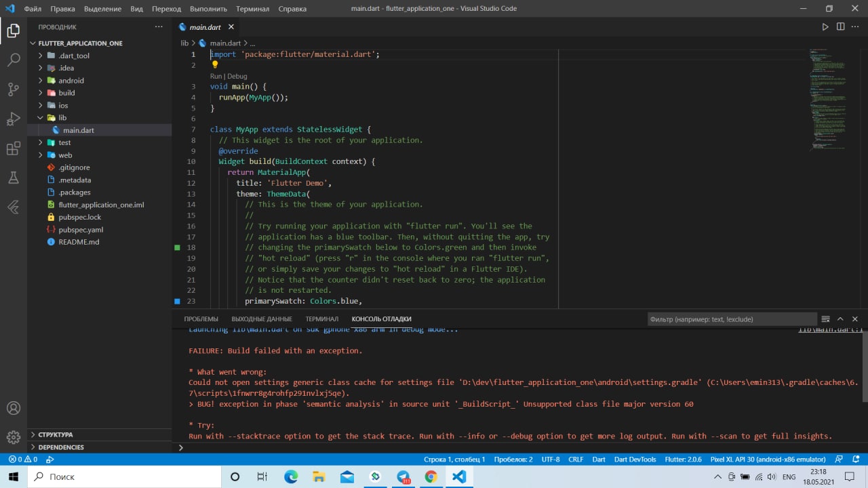Click the Dart language mode indicator
The width and height of the screenshot is (868, 488).
pyautogui.click(x=599, y=460)
